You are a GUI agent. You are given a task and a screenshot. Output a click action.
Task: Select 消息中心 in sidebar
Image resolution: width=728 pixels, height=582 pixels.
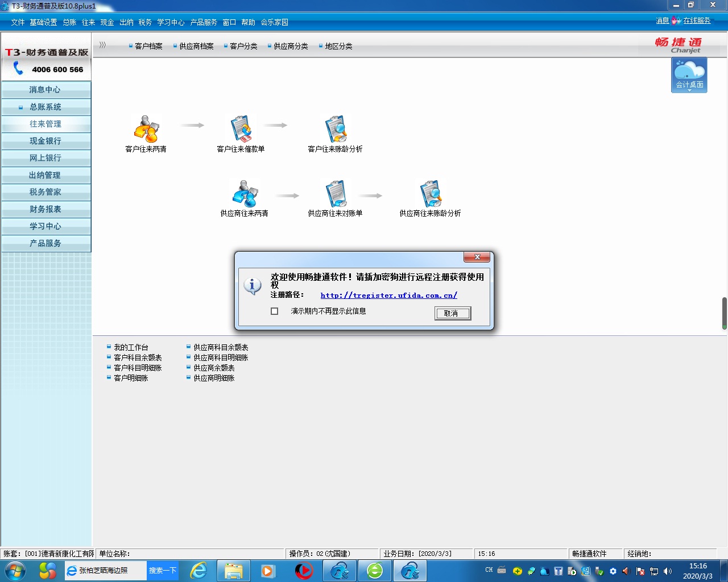point(45,90)
